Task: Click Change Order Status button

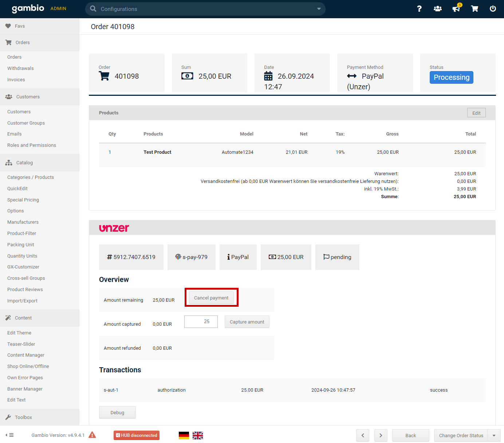Action: point(461,436)
